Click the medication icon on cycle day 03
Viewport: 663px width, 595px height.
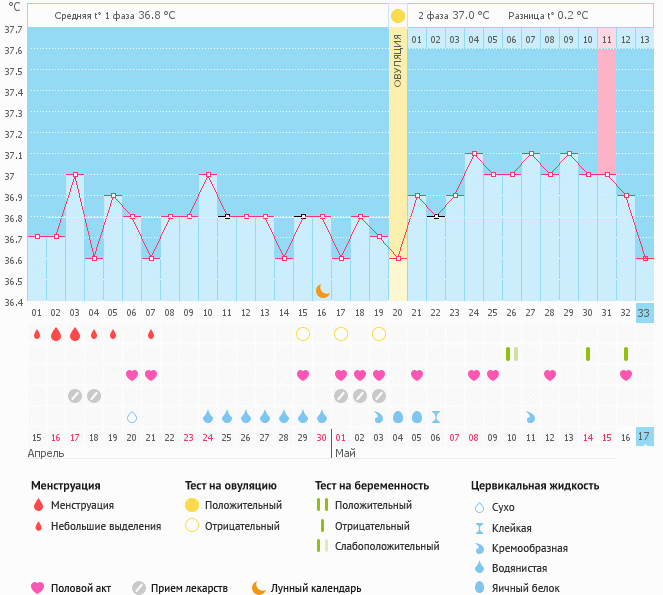point(75,395)
